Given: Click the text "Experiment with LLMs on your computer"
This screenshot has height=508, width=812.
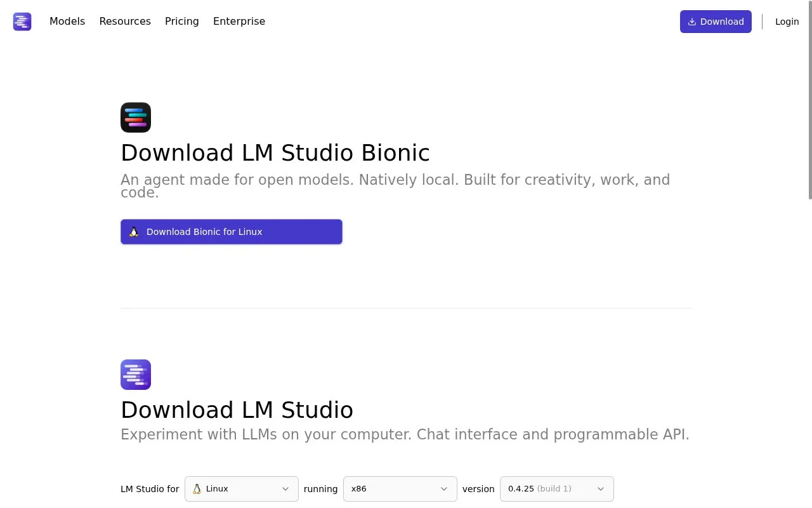Looking at the screenshot, I should point(265,434).
